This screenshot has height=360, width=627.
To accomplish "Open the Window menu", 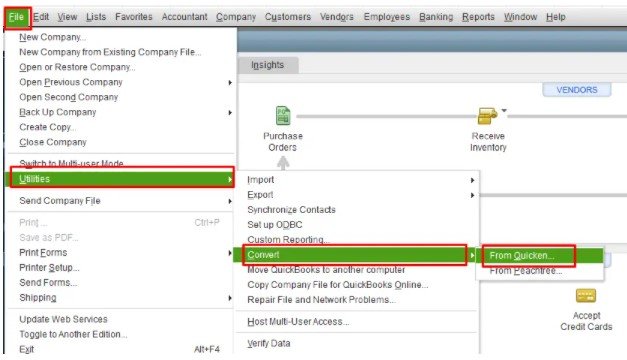I will (520, 17).
